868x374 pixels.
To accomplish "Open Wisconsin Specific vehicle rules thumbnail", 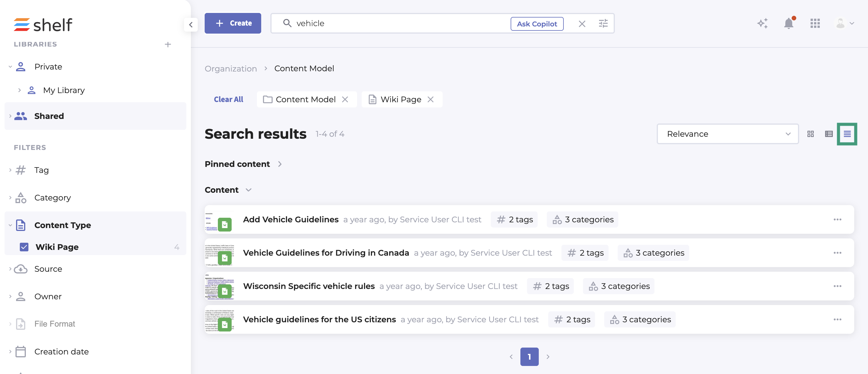I will point(219,286).
